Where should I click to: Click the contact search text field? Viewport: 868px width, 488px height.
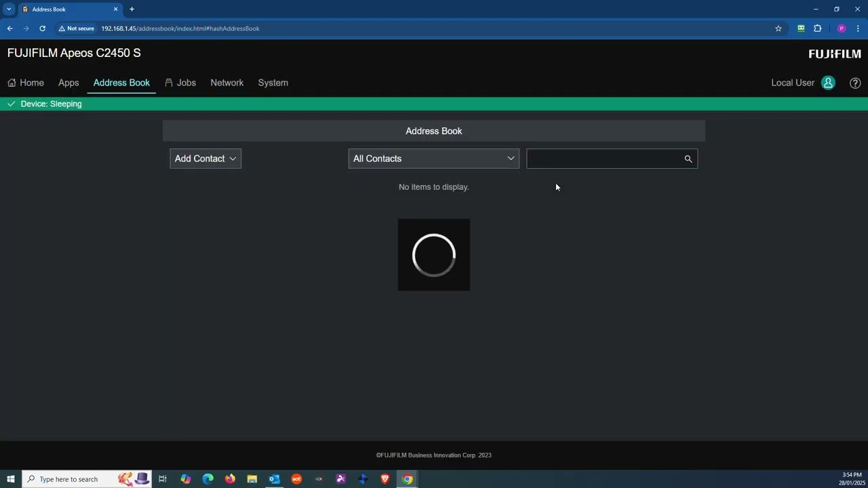pos(604,159)
